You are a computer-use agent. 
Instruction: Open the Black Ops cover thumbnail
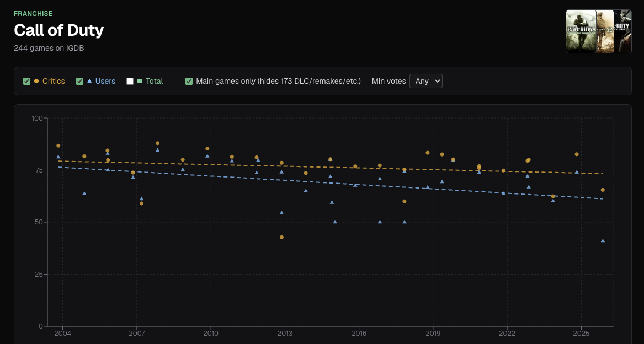pos(622,31)
